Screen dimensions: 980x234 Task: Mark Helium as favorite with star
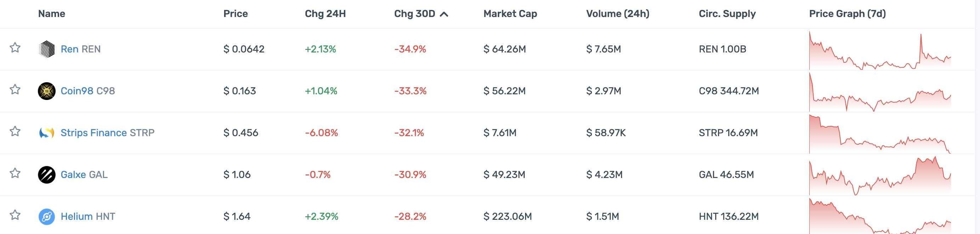pos(15,215)
